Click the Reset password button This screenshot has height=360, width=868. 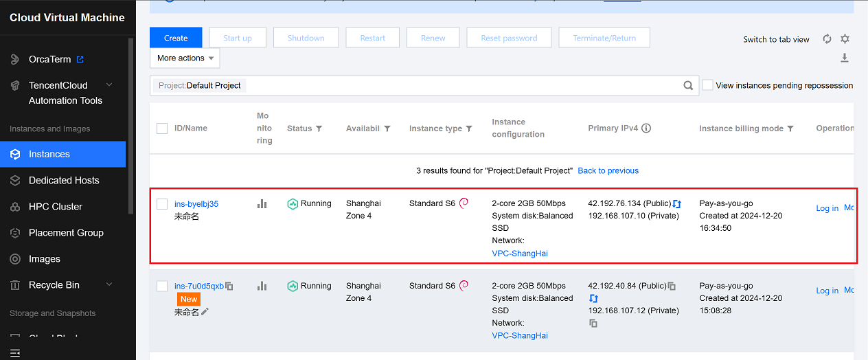510,38
